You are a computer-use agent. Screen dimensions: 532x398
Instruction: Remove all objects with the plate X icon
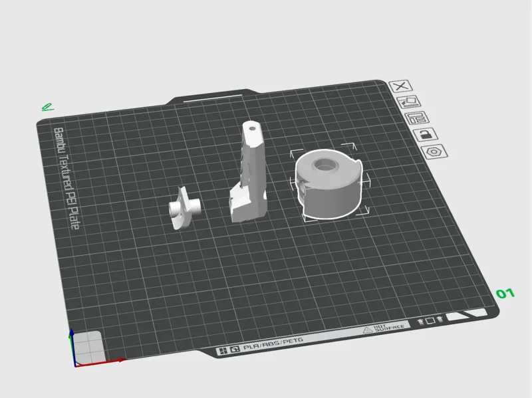point(400,86)
